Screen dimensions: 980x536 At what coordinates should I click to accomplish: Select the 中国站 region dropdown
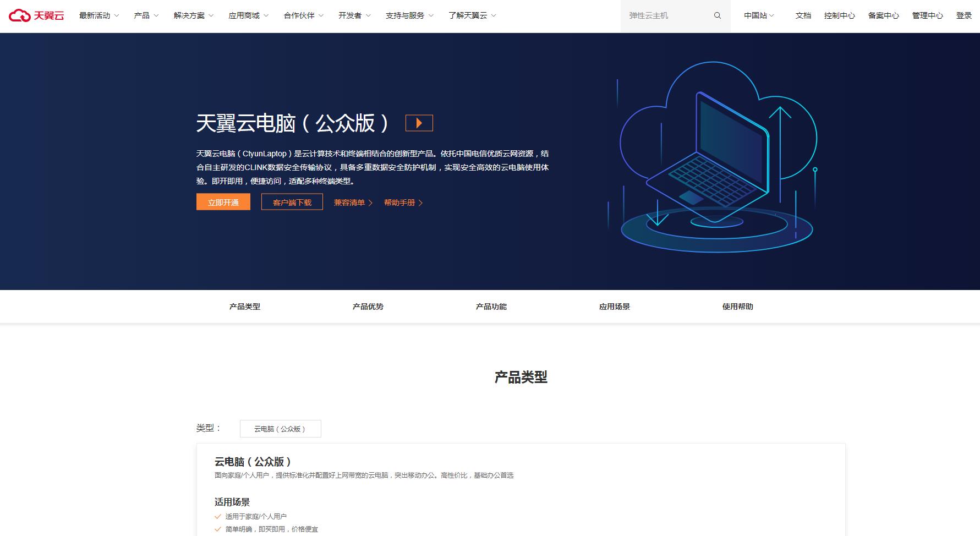point(759,15)
